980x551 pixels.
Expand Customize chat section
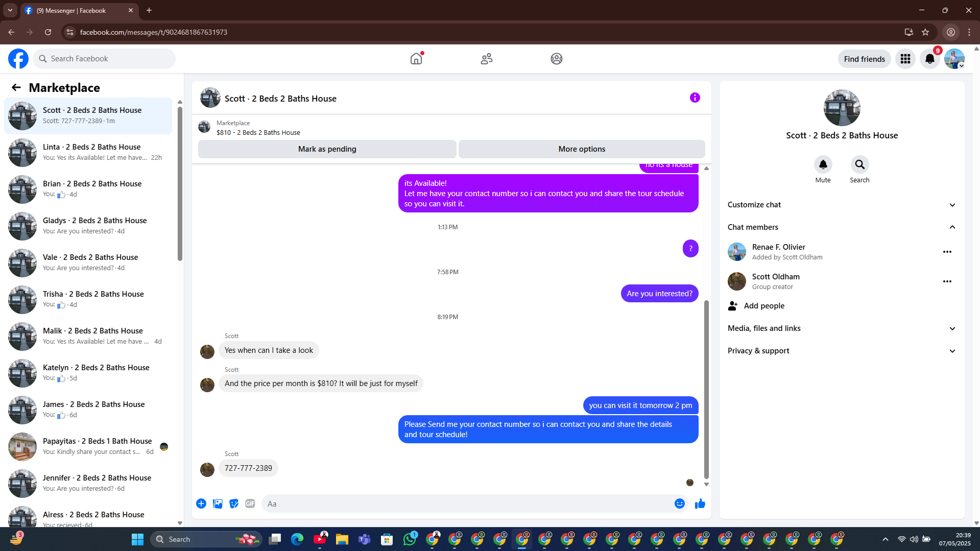[842, 205]
